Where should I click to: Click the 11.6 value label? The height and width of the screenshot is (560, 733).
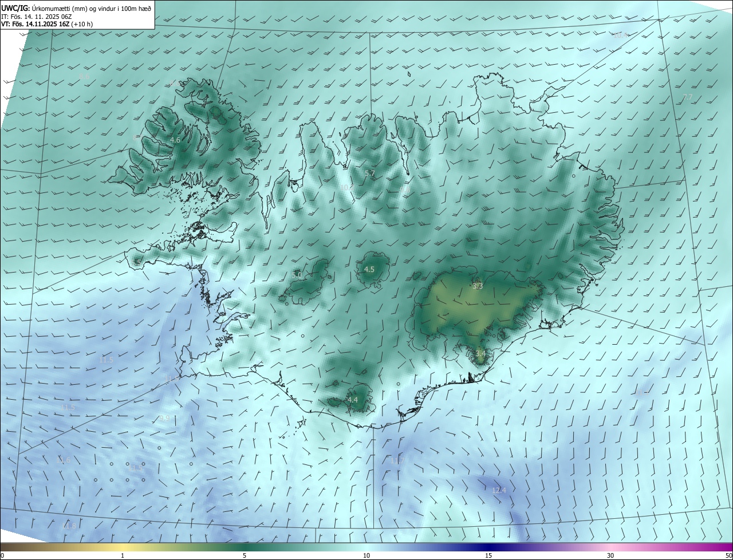click(x=64, y=460)
